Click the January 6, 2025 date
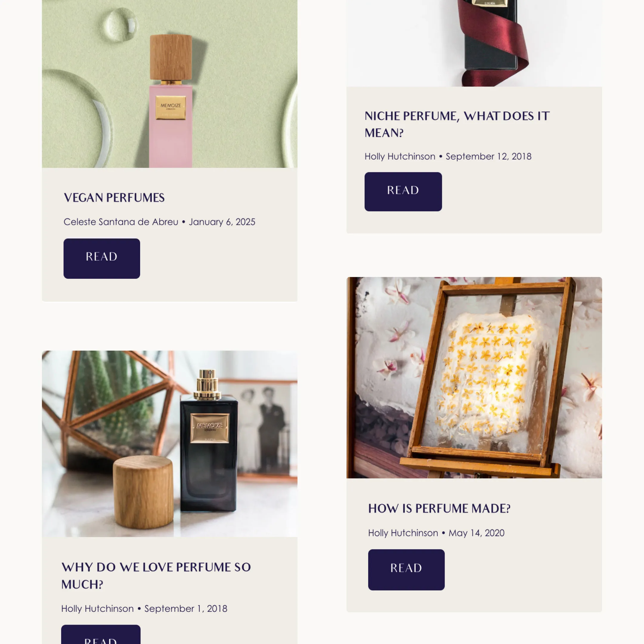The height and width of the screenshot is (644, 644). (x=222, y=222)
